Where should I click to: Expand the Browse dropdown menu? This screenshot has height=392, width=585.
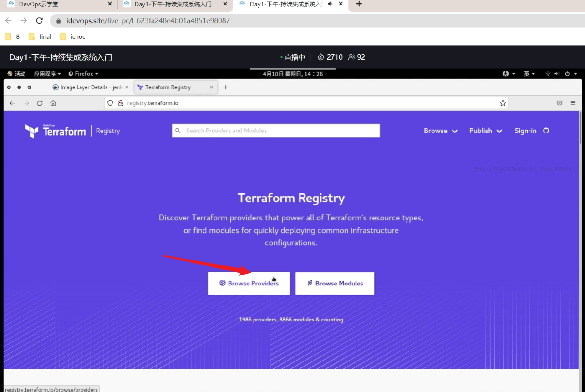click(x=440, y=131)
